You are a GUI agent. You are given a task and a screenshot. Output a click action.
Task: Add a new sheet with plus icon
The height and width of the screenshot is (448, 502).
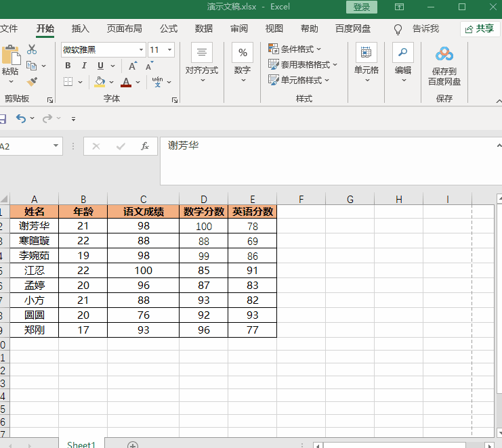click(133, 445)
